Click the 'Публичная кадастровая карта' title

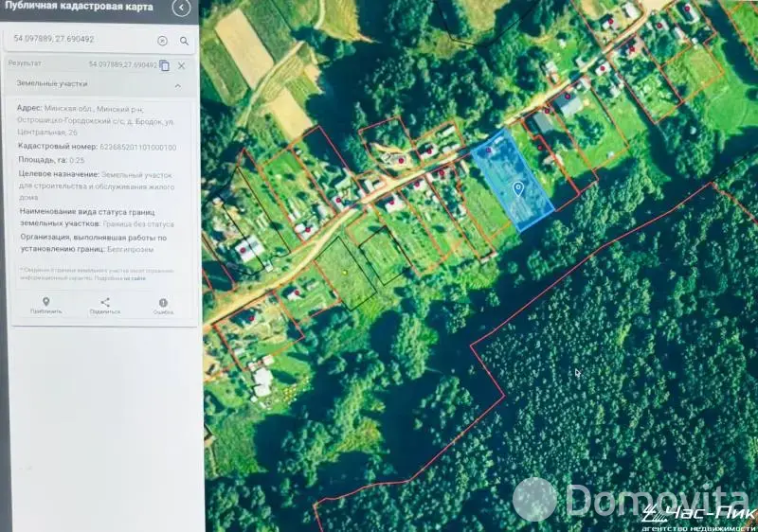tap(79, 7)
